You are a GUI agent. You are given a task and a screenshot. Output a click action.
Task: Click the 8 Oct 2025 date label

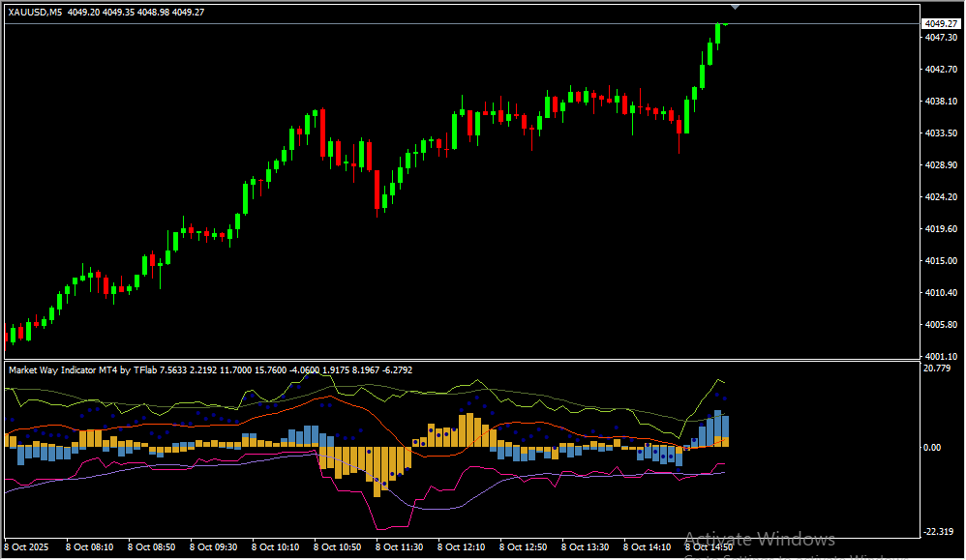point(25,547)
